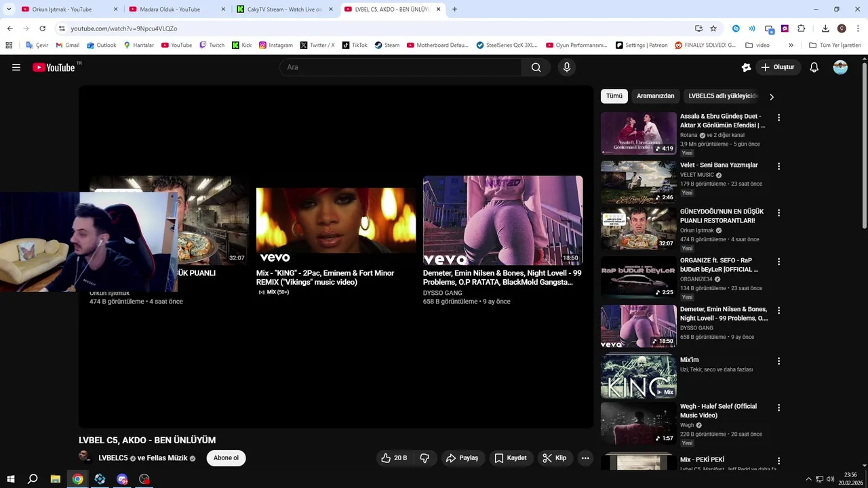The image size is (868, 488).
Task: Open the tab search dropdown
Action: [9, 9]
